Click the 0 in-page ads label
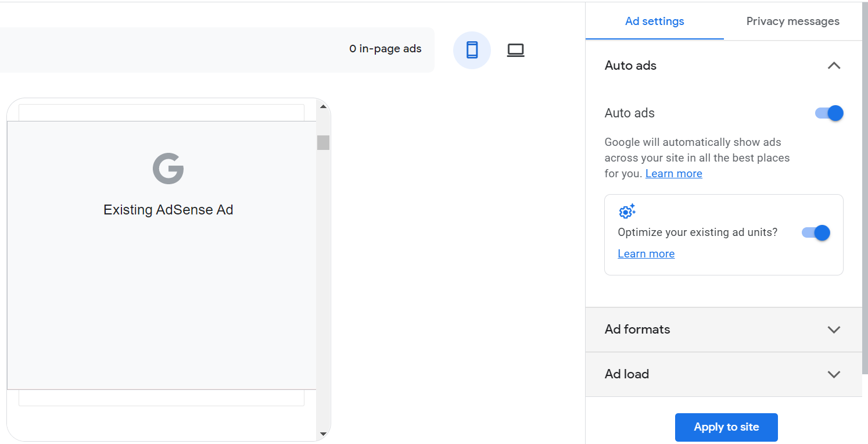Viewport: 868px width, 444px height. coord(385,49)
